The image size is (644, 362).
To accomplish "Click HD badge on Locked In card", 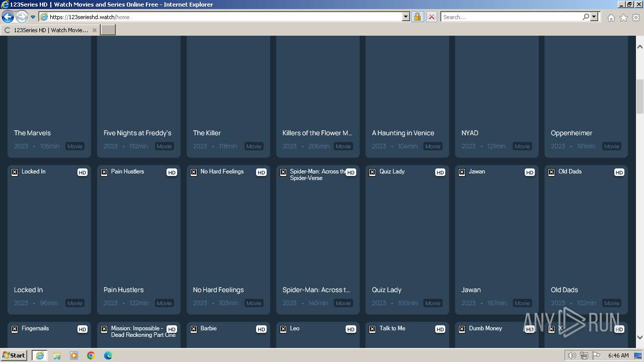I will click(82, 172).
